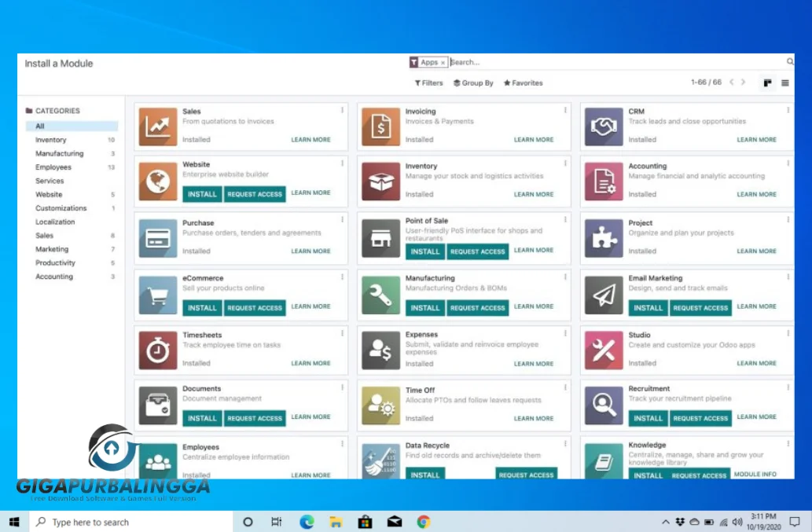
Task: Click the Email Marketing paper plane icon
Action: pyautogui.click(x=604, y=295)
